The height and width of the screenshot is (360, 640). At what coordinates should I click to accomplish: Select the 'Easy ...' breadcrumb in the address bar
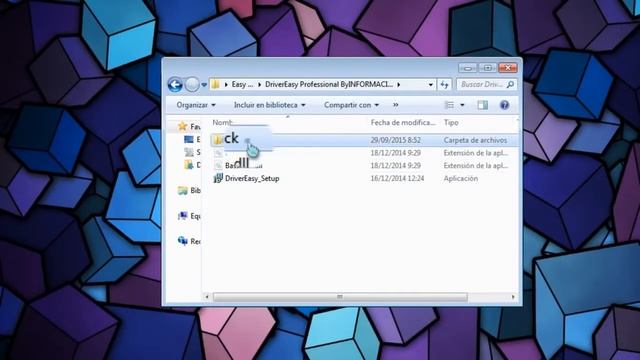tap(242, 84)
